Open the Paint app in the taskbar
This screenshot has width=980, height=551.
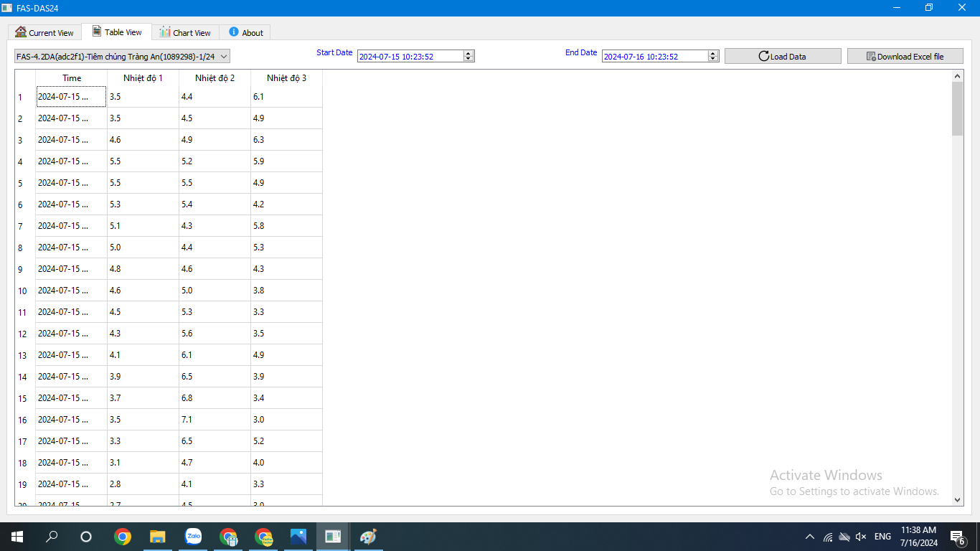click(x=368, y=536)
